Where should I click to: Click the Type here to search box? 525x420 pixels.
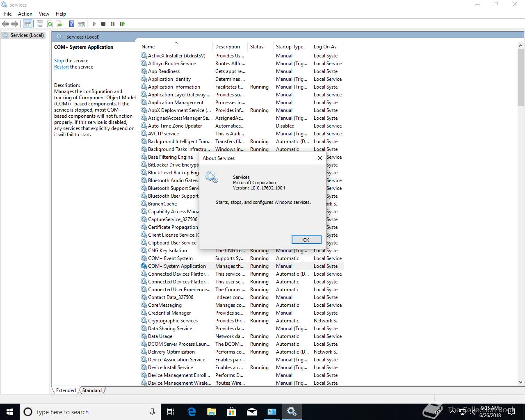90,412
